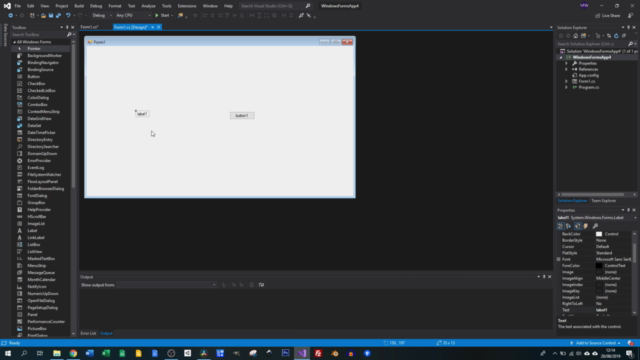Select App.config in Solution Explorer

[588, 75]
